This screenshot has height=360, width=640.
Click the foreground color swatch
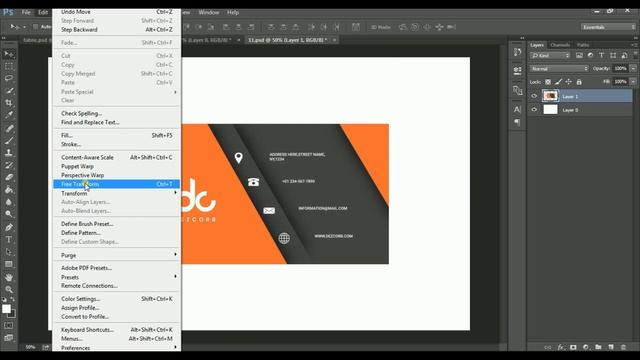(6, 309)
